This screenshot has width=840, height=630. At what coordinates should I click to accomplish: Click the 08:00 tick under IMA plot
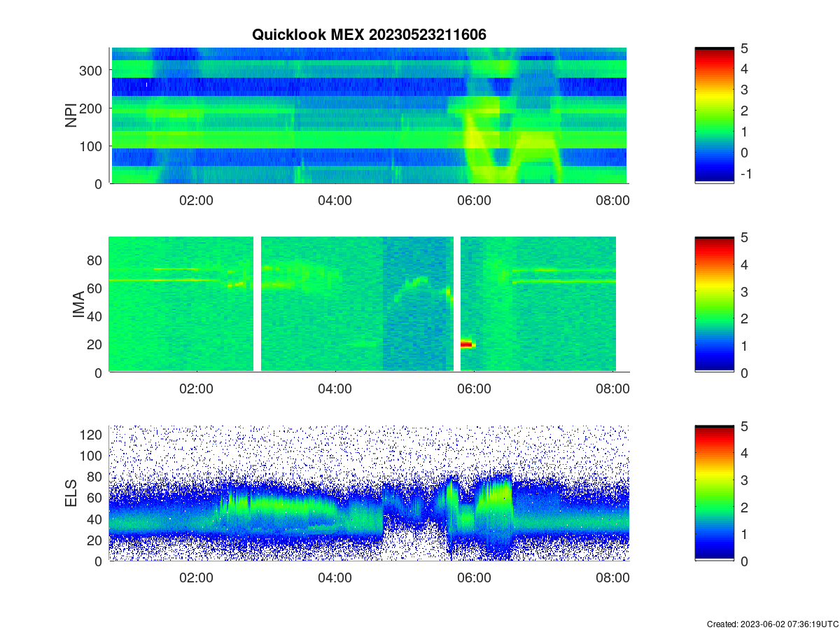(612, 390)
